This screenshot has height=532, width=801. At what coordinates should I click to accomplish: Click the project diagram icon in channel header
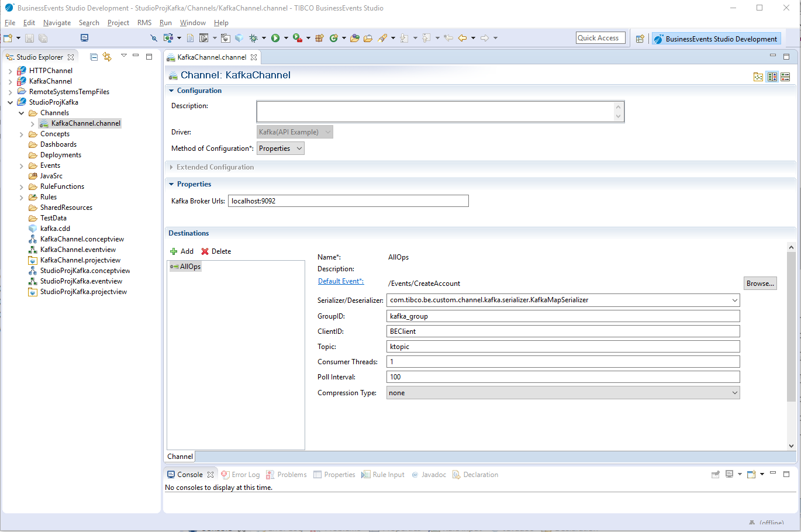click(x=758, y=77)
